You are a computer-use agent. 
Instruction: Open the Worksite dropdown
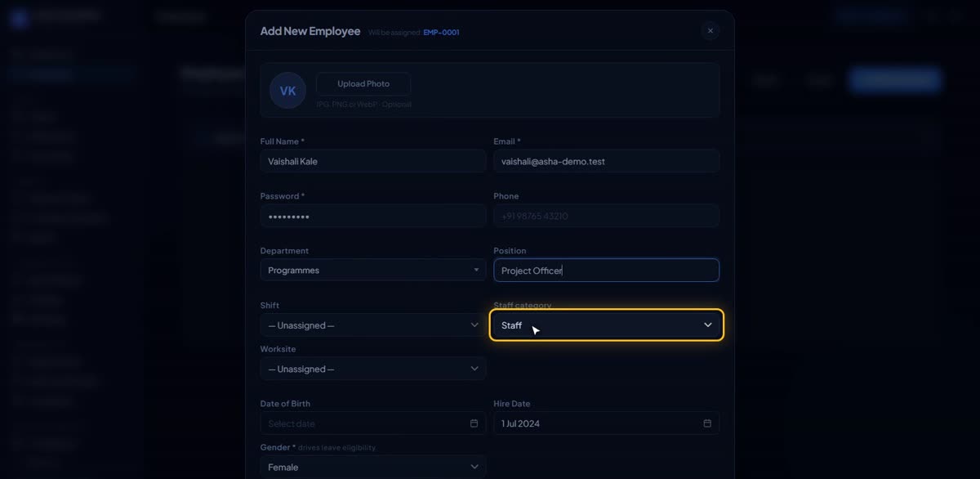(373, 369)
